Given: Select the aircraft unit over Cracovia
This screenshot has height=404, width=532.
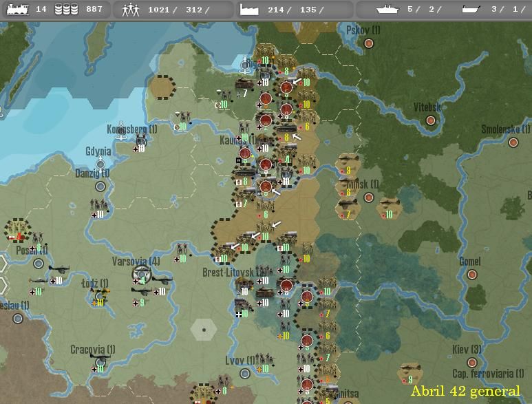Looking at the screenshot, I should [x=99, y=358].
